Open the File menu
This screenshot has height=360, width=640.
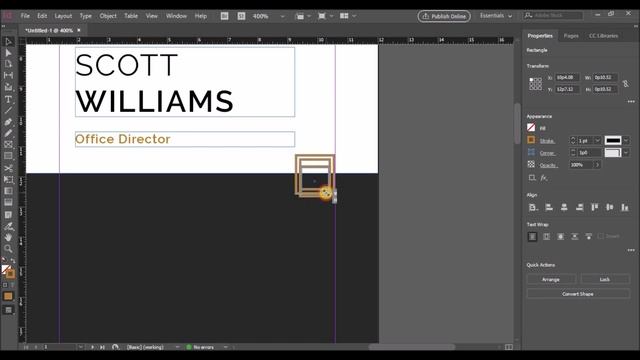pos(25,16)
